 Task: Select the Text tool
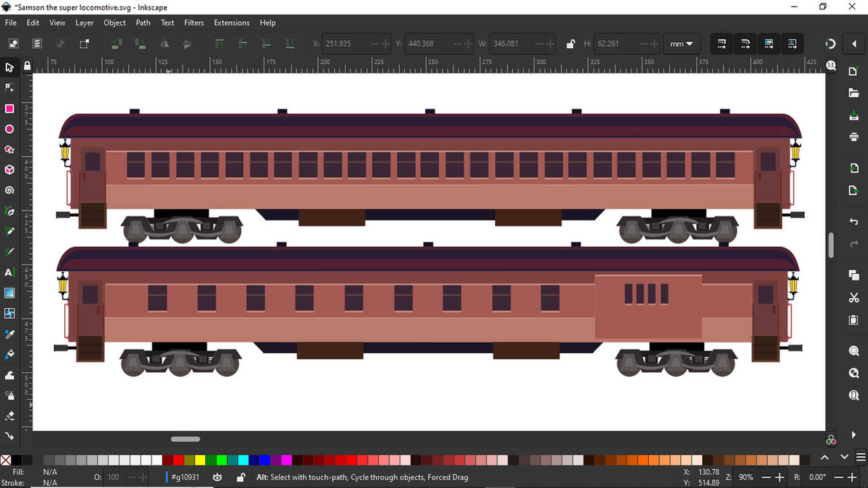(x=9, y=272)
